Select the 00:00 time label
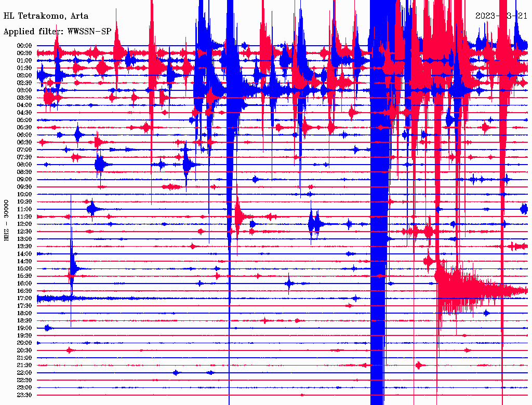This screenshot has height=405, width=532. (24, 46)
